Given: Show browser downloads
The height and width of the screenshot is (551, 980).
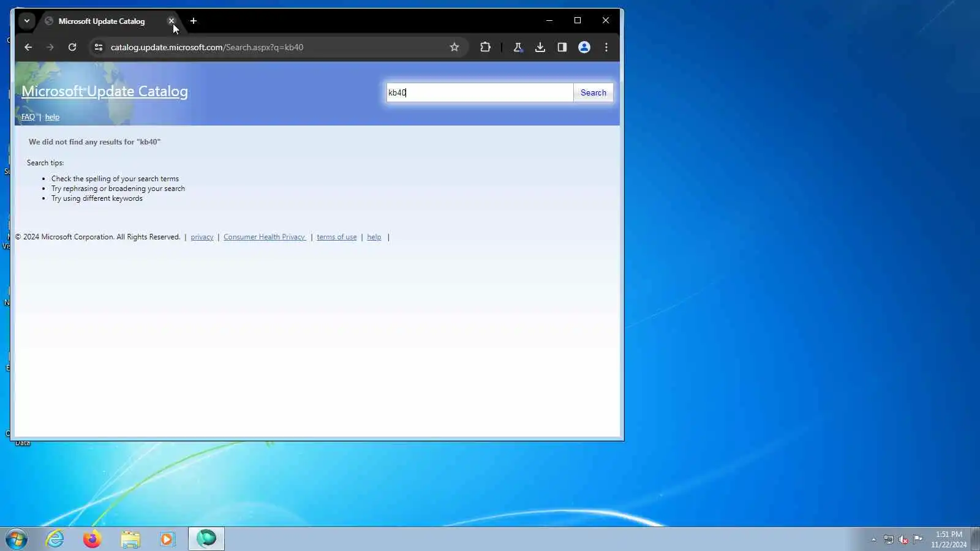Looking at the screenshot, I should pyautogui.click(x=540, y=47).
